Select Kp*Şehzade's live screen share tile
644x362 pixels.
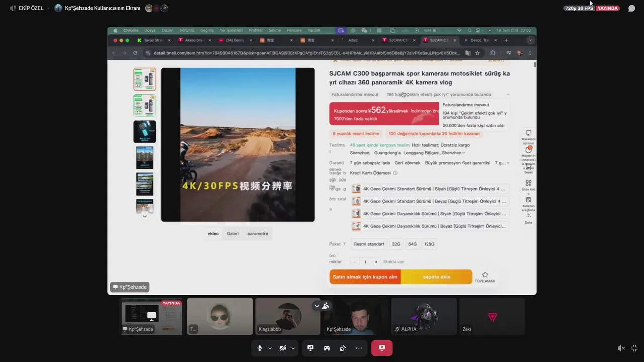click(x=151, y=316)
